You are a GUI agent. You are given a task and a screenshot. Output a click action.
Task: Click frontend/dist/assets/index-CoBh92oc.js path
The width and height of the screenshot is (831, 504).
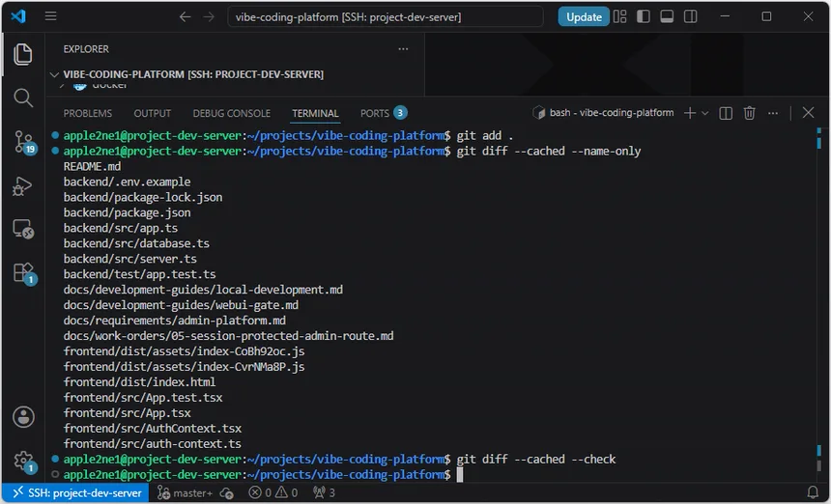click(184, 351)
